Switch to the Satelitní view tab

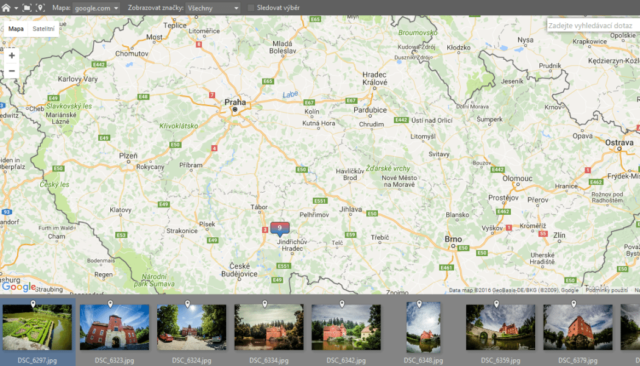pos(43,29)
